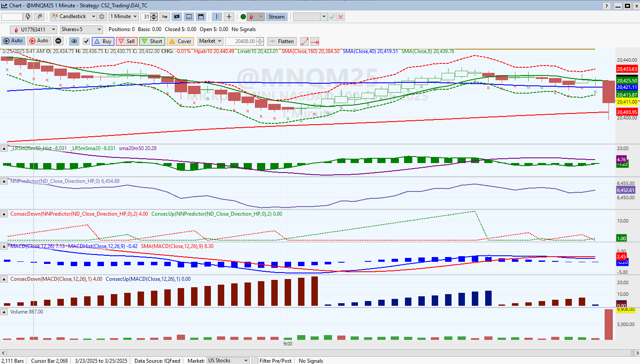
Task: Open chart settings gear icon
Action: point(102,17)
